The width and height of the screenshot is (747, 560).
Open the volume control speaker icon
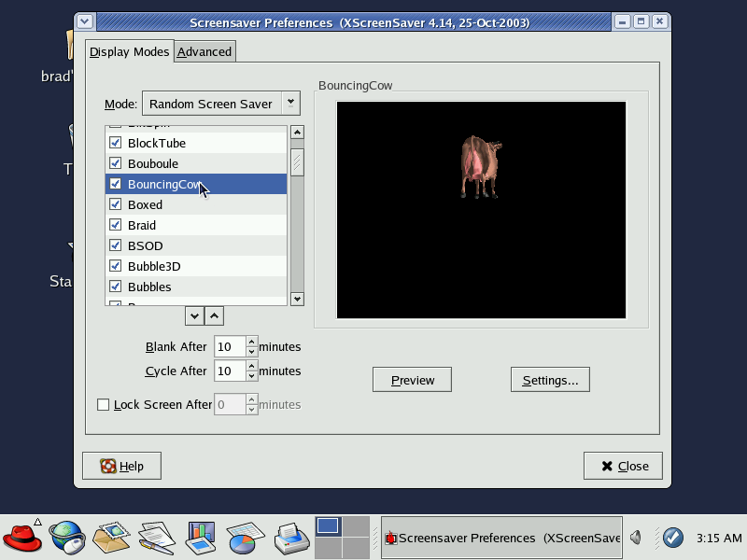pos(636,539)
